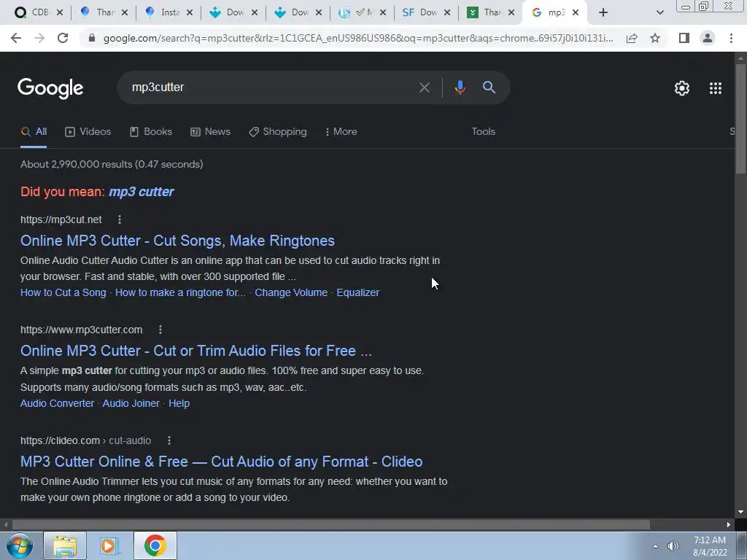This screenshot has height=560, width=747.
Task: Reload the Google search page
Action: pos(63,38)
